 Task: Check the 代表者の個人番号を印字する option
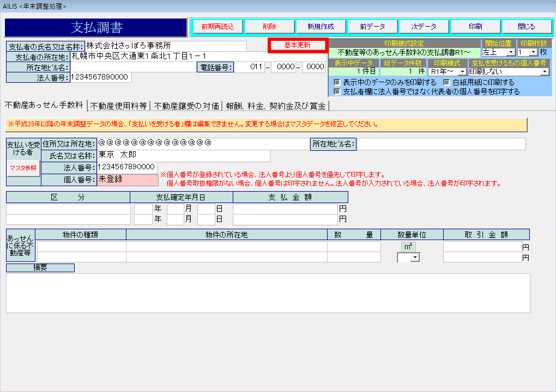pyautogui.click(x=337, y=91)
